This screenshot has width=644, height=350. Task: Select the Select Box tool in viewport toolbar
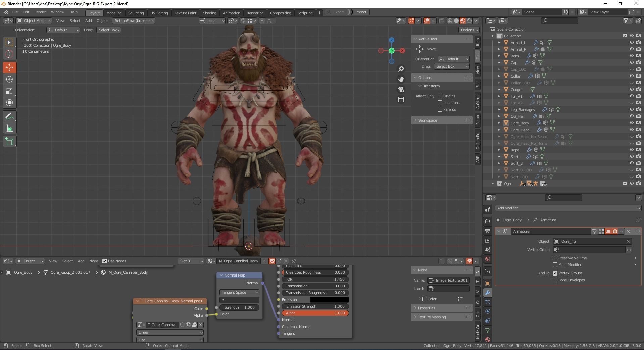coord(9,42)
